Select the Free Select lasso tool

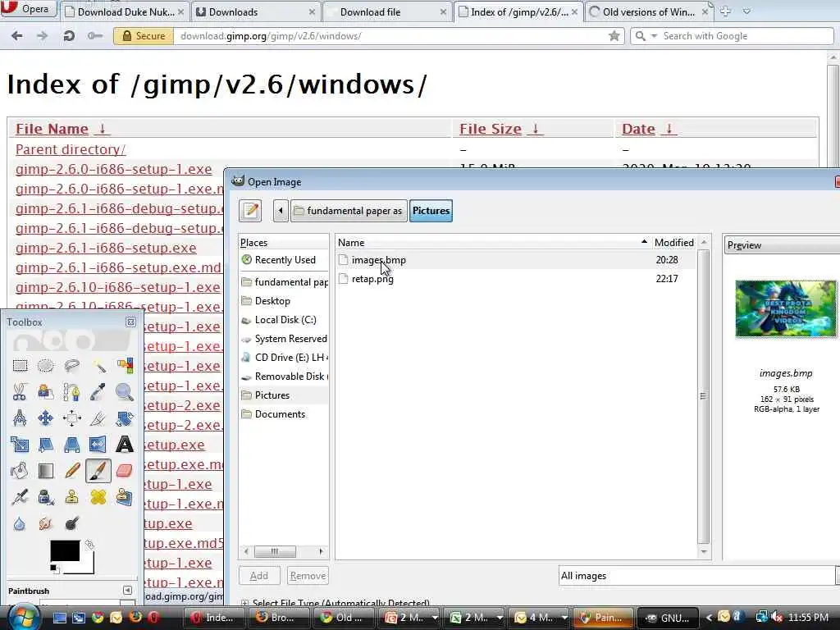point(72,366)
